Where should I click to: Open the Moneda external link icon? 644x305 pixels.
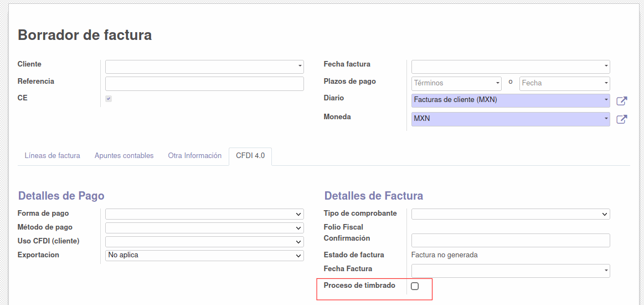point(622,119)
